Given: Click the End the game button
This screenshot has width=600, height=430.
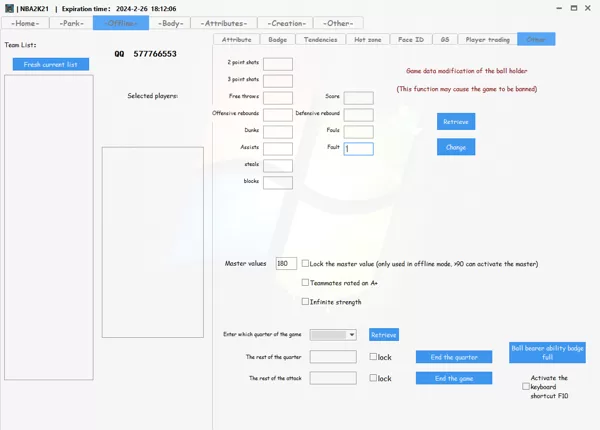Looking at the screenshot, I should (x=454, y=378).
